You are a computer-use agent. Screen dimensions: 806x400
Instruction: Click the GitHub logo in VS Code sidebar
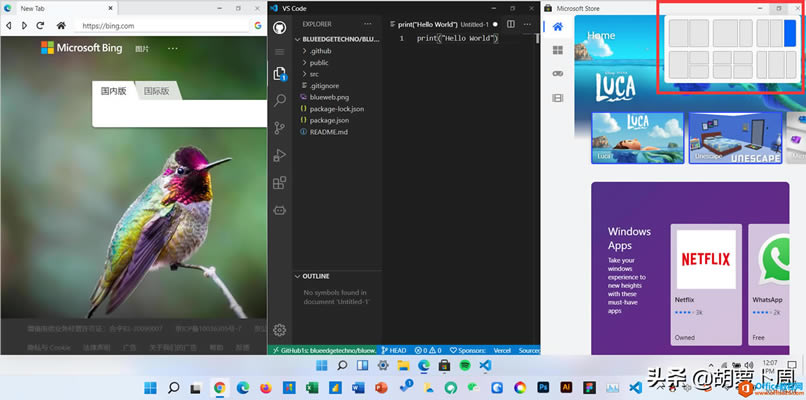point(279,28)
